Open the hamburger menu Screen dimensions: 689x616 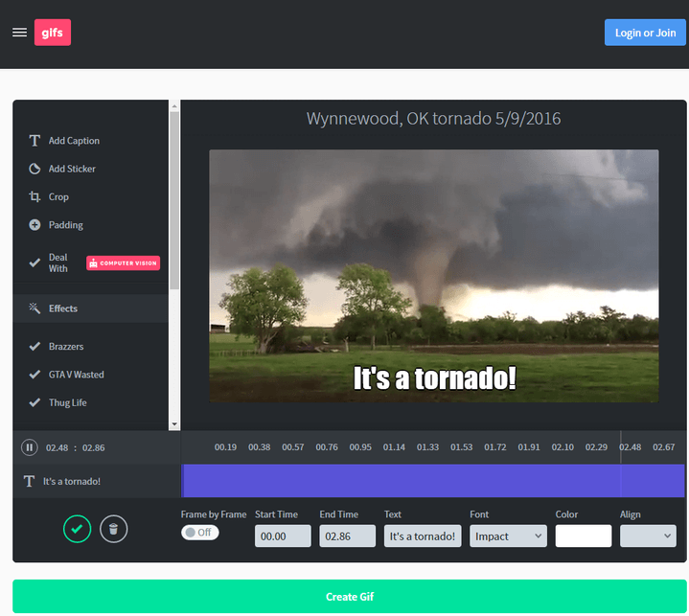pyautogui.click(x=19, y=33)
